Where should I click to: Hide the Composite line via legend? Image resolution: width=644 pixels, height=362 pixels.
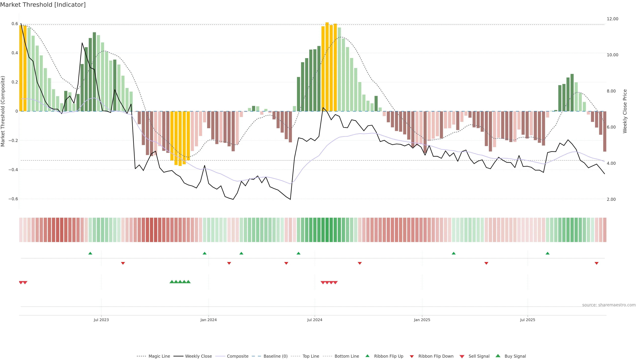click(x=237, y=356)
